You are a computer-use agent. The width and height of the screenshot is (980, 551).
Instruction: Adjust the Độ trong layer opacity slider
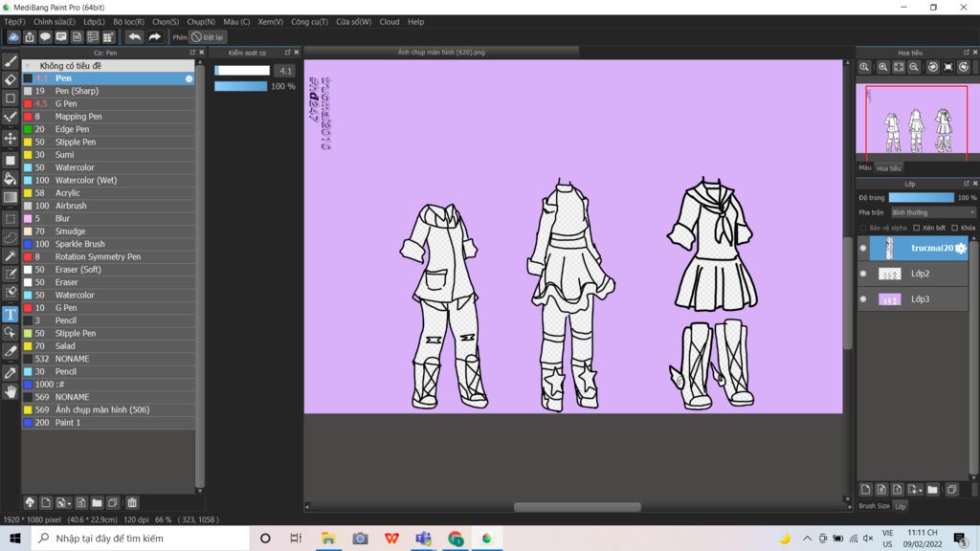point(922,197)
